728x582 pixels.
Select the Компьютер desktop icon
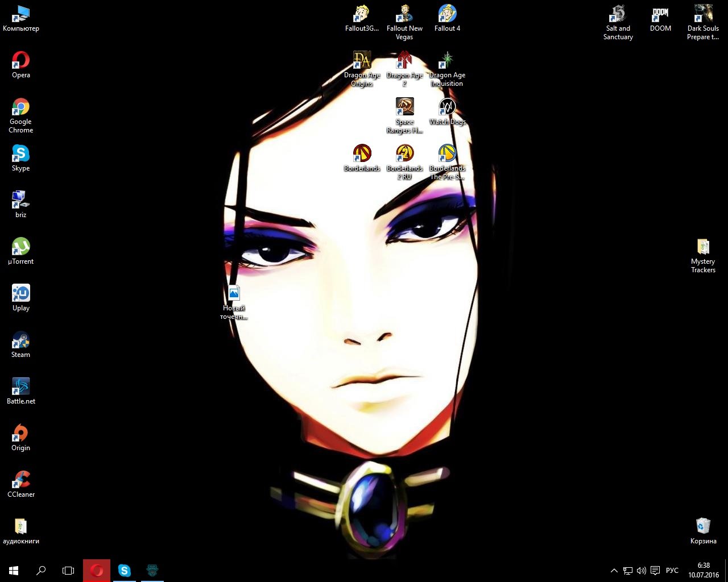point(21,18)
